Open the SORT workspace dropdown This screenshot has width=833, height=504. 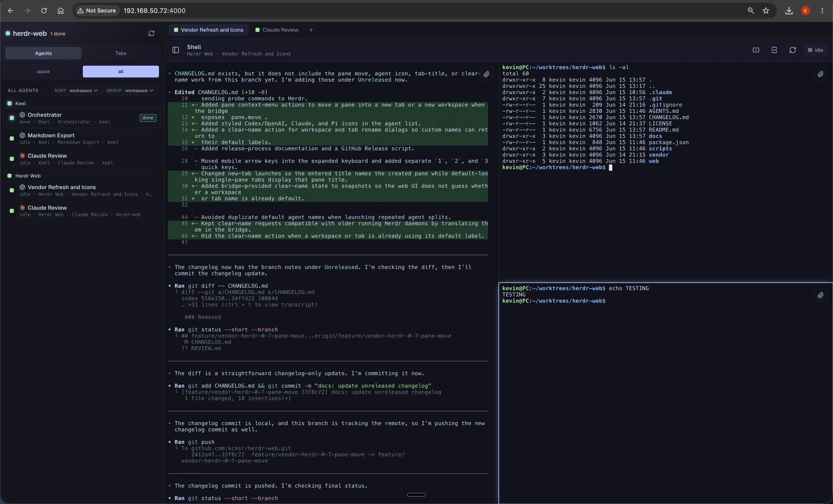tap(76, 90)
